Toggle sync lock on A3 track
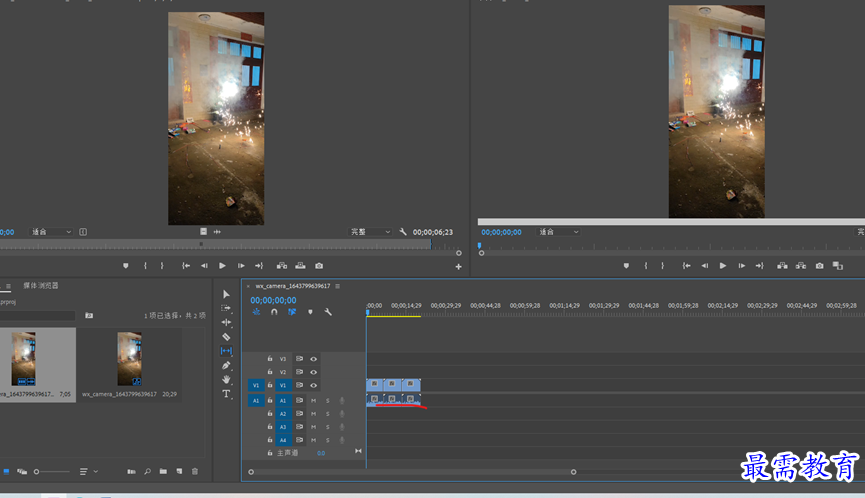The height and width of the screenshot is (498, 865). tap(300, 427)
